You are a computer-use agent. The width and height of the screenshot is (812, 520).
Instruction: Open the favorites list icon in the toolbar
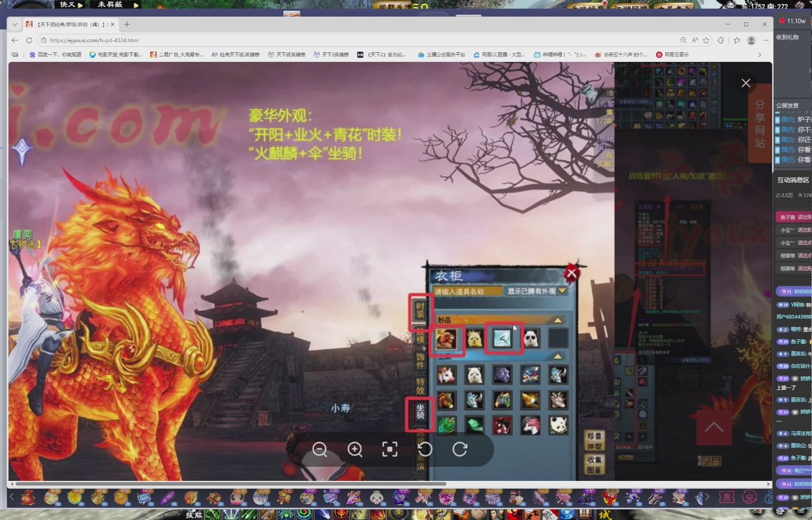coord(737,40)
